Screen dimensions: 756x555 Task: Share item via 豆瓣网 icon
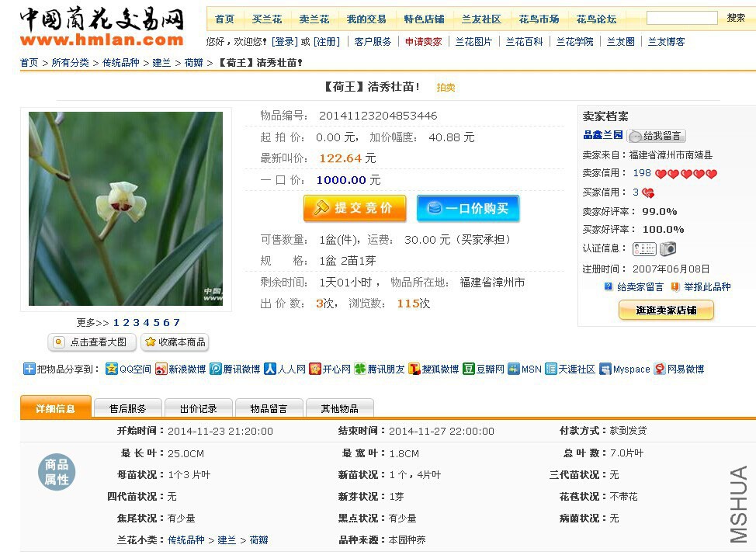coord(469,369)
